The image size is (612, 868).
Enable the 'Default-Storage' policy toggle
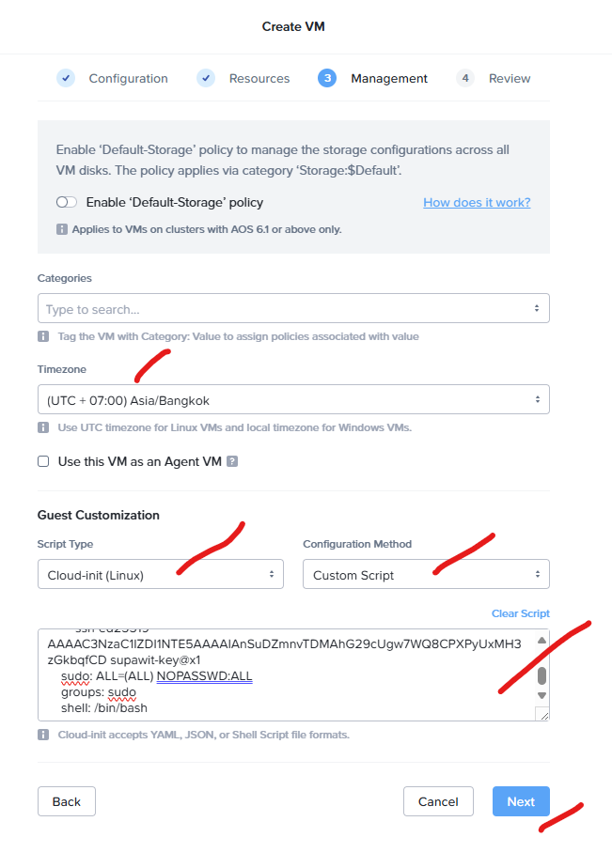pos(67,202)
